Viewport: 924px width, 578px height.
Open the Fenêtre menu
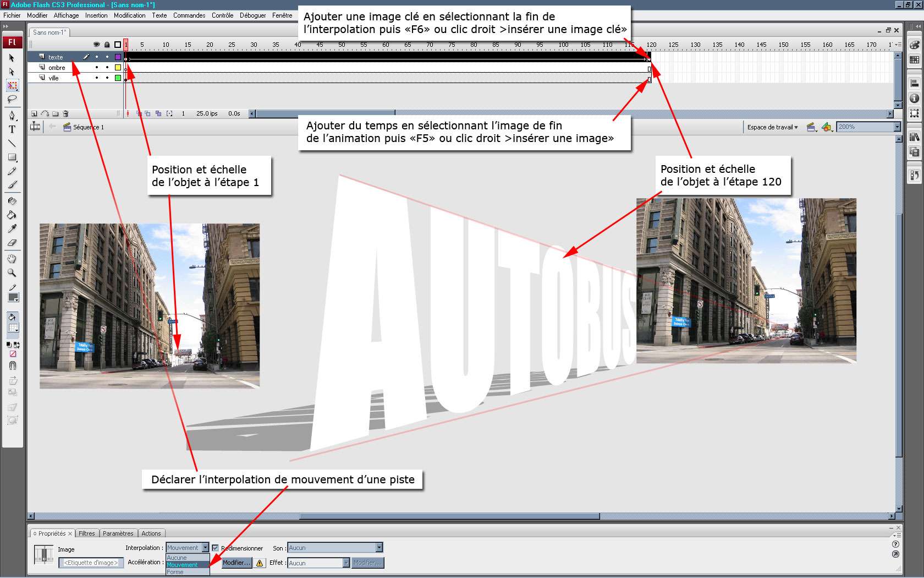click(x=282, y=15)
